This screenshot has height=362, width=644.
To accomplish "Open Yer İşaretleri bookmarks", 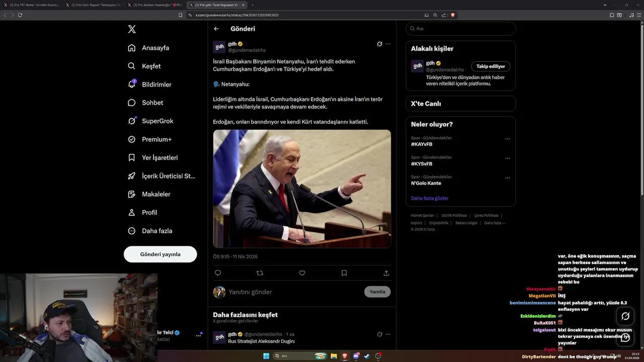I will tap(152, 157).
